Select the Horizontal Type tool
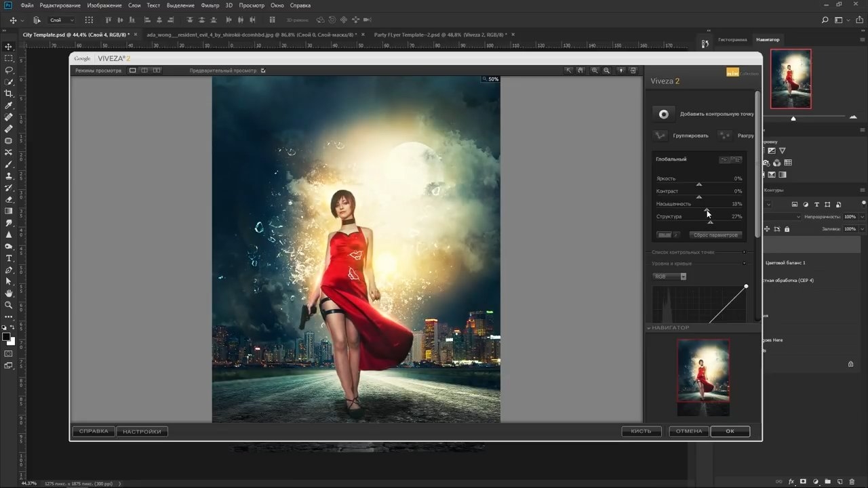This screenshot has height=488, width=868. point(9,258)
